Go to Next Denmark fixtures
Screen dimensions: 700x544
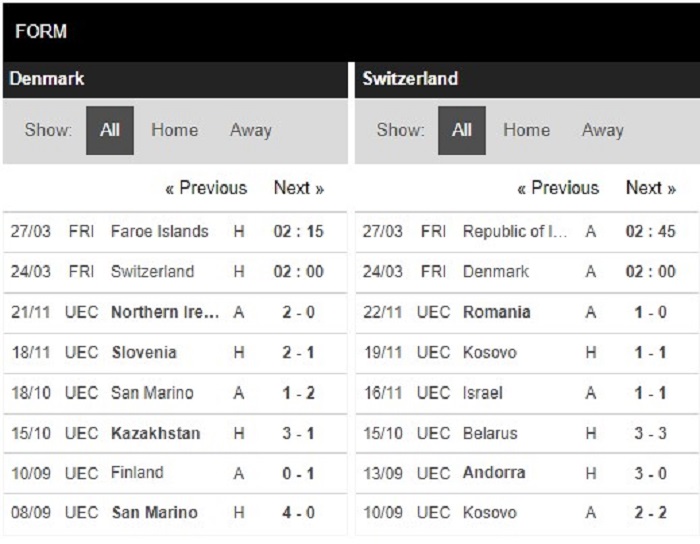click(x=299, y=188)
